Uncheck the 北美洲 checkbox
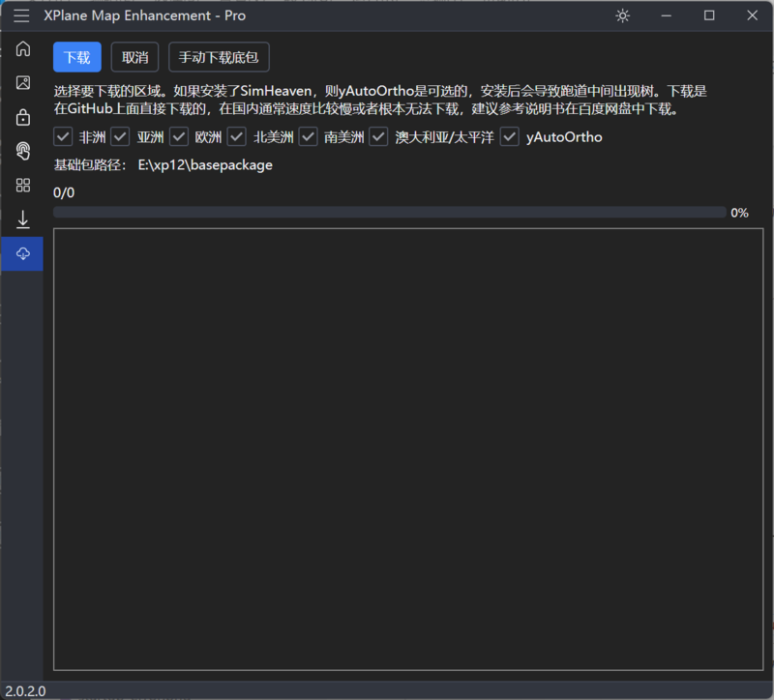This screenshot has height=700, width=774. [x=236, y=136]
